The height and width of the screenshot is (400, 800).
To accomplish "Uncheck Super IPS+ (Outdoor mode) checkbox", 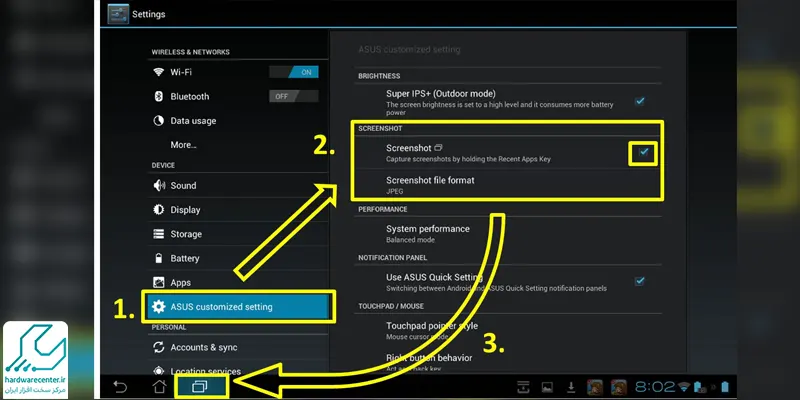I will pyautogui.click(x=639, y=101).
